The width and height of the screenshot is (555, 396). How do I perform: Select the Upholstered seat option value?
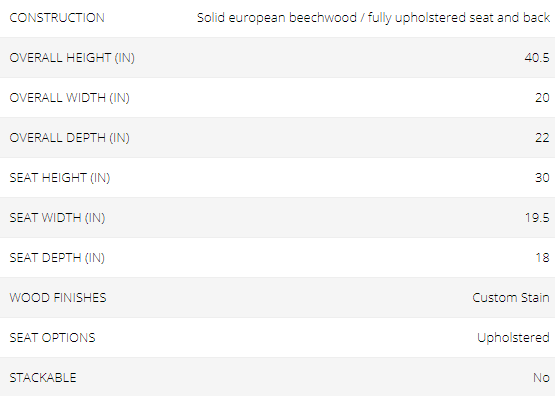coord(513,338)
